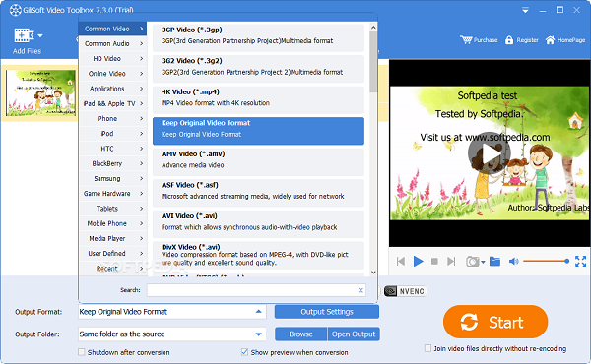The width and height of the screenshot is (591, 364).
Task: Click the Browse button
Action: [300, 334]
